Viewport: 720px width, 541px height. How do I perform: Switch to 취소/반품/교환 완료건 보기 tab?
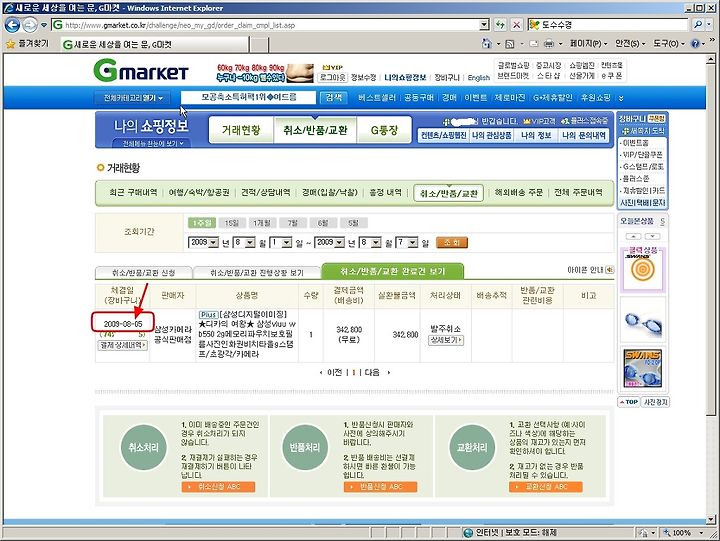pyautogui.click(x=393, y=271)
